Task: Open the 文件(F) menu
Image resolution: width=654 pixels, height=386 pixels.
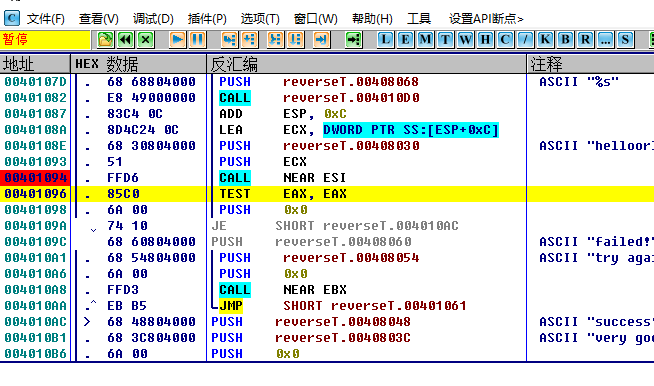Action: coord(45,19)
